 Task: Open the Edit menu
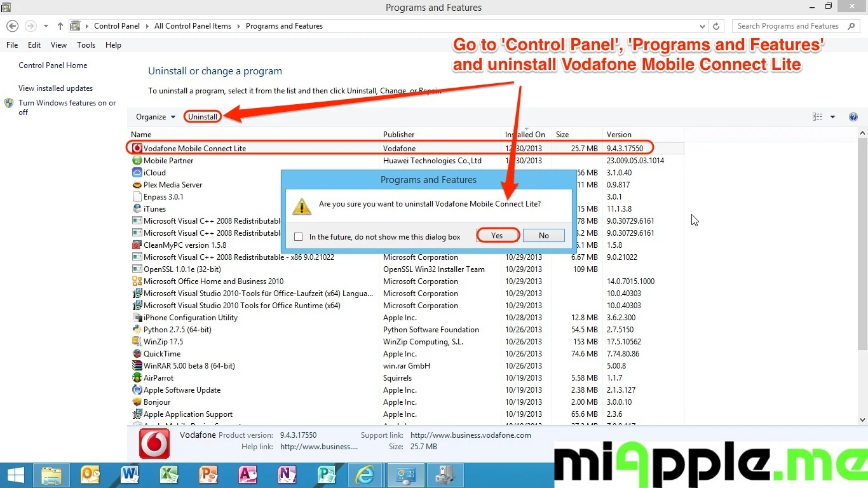pyautogui.click(x=34, y=45)
